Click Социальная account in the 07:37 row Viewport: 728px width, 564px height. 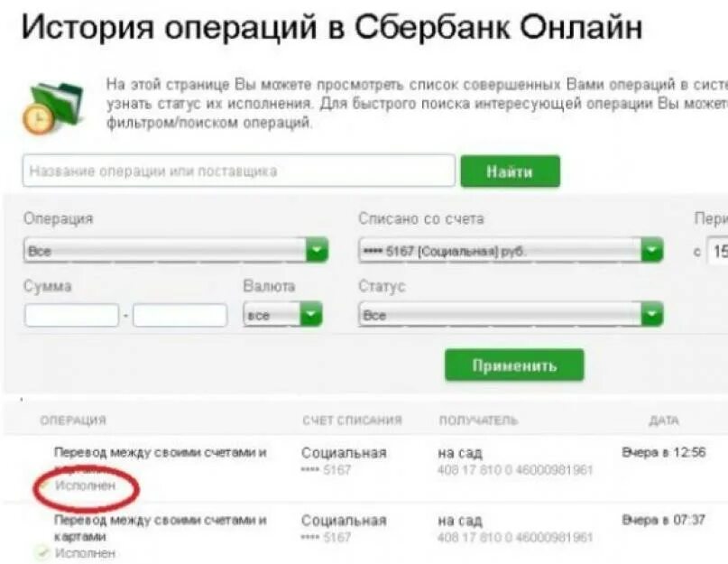tap(344, 521)
